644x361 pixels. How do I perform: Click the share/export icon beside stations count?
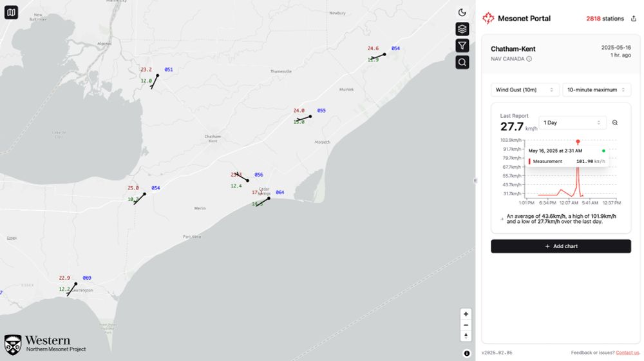633,19
